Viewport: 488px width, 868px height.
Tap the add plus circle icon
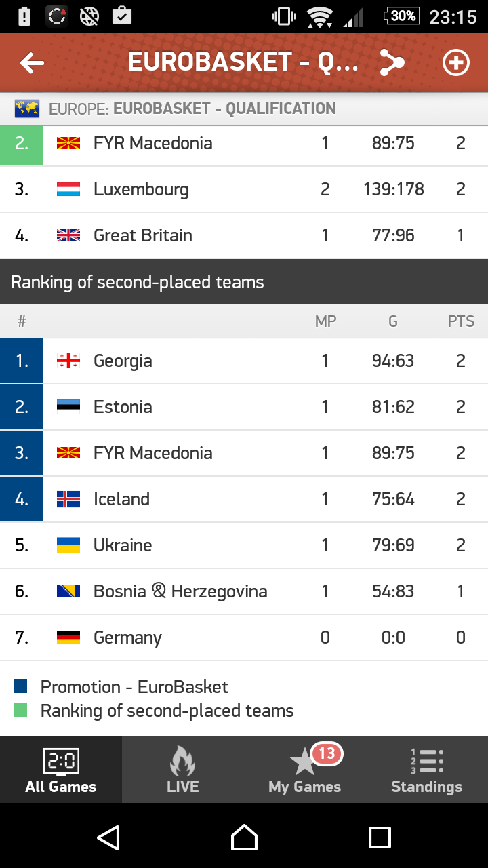(455, 63)
